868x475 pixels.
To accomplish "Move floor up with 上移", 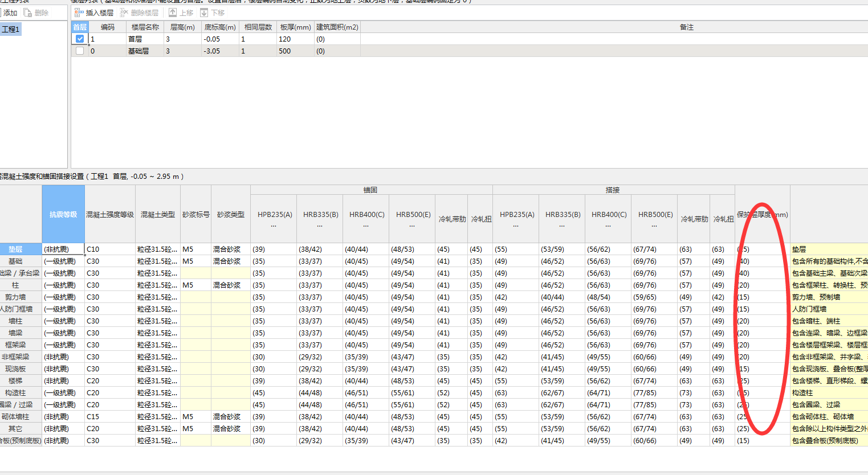I will pos(181,13).
